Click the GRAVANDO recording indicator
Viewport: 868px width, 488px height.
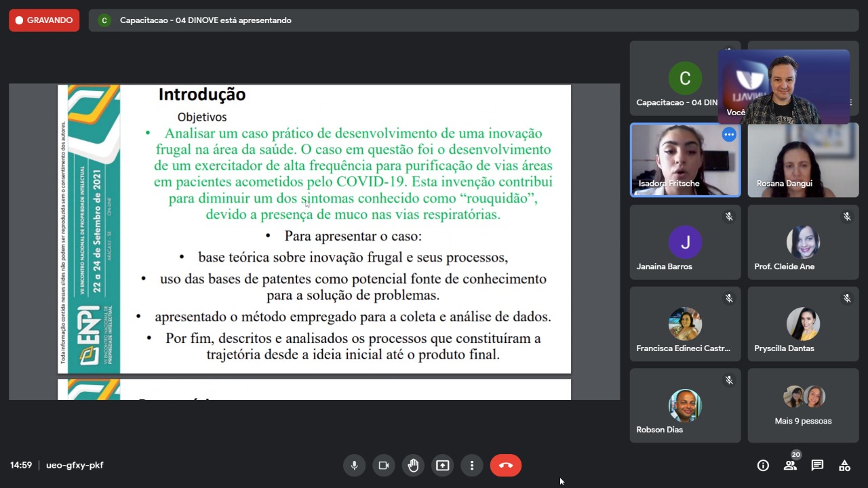[x=44, y=20]
